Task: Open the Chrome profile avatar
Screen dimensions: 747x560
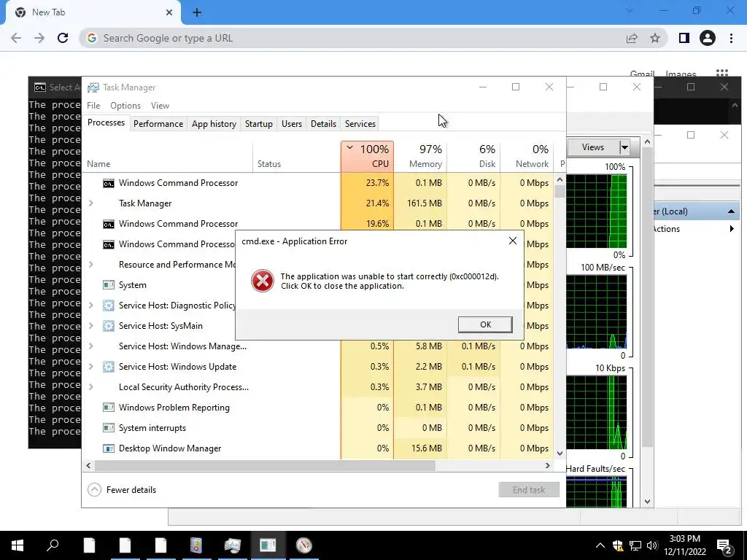Action: [708, 38]
